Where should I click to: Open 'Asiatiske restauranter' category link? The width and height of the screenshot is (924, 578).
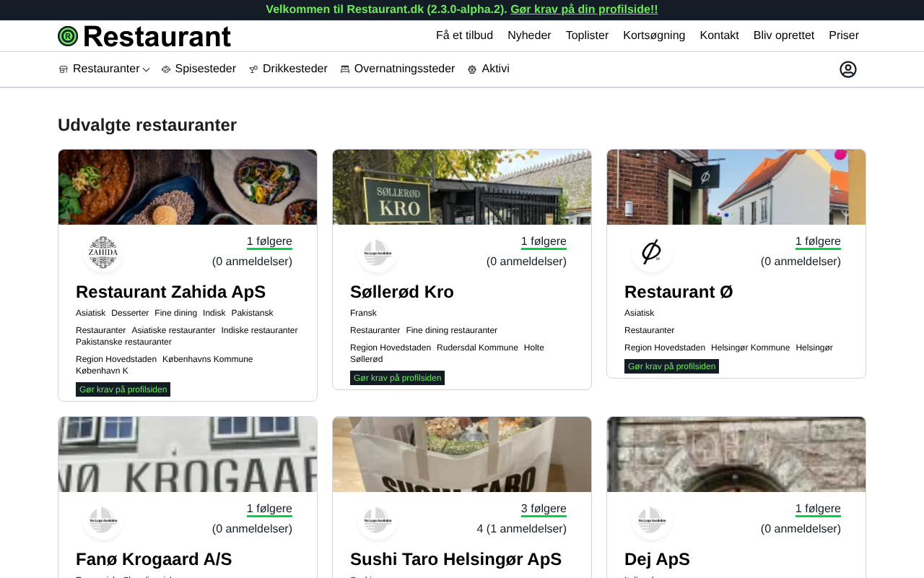point(173,330)
